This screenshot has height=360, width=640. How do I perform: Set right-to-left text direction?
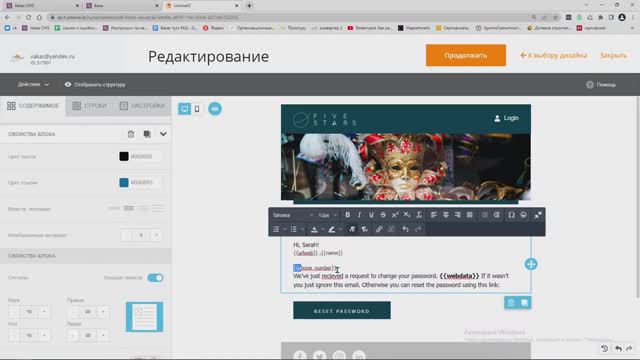(364, 229)
